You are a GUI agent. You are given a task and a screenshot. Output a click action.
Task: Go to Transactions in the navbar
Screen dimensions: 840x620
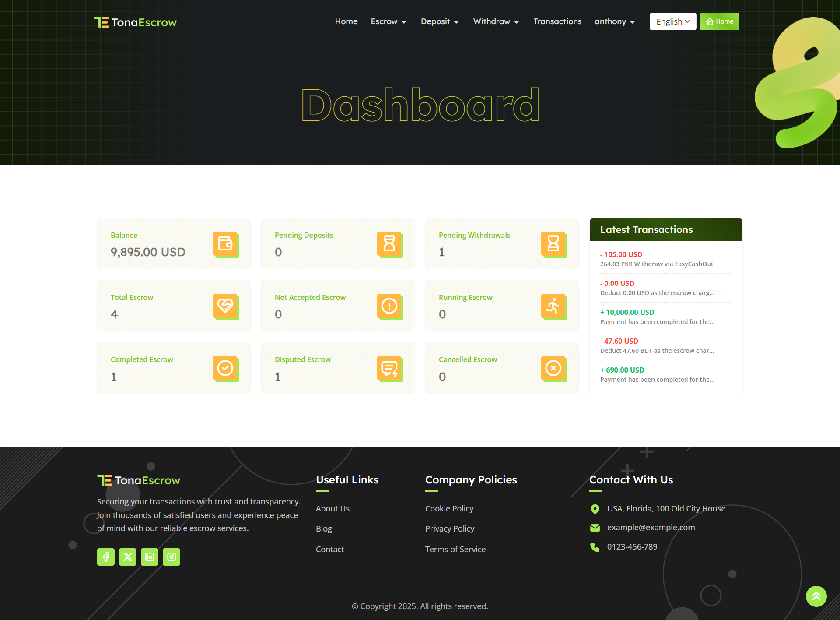pyautogui.click(x=557, y=21)
